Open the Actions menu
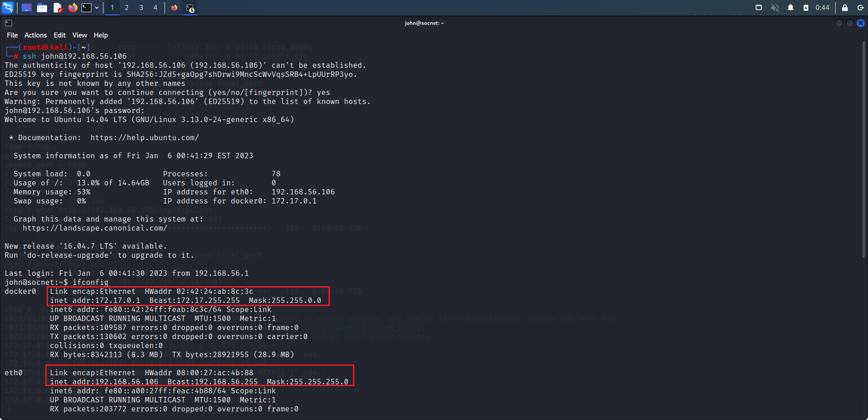The image size is (868, 420). coord(36,35)
